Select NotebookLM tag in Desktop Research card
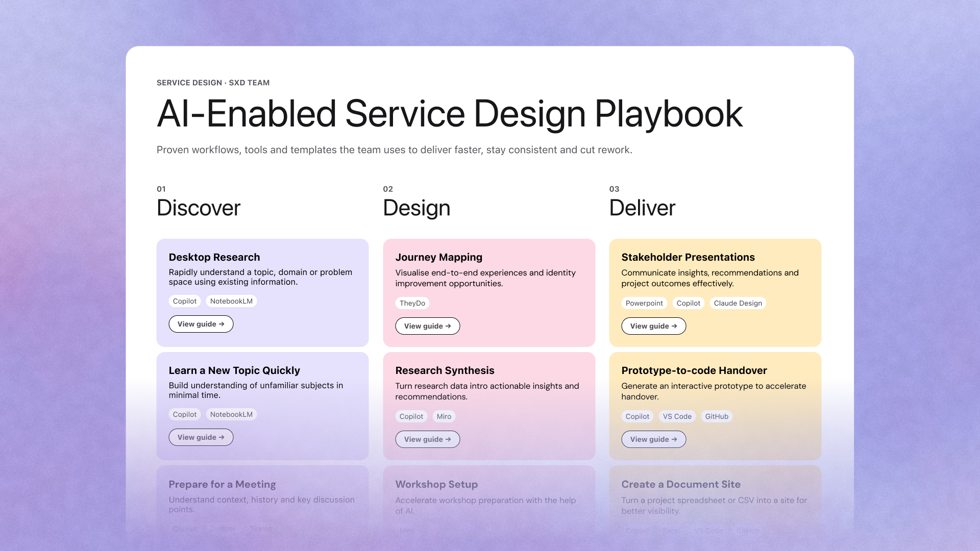980x551 pixels. (x=231, y=301)
